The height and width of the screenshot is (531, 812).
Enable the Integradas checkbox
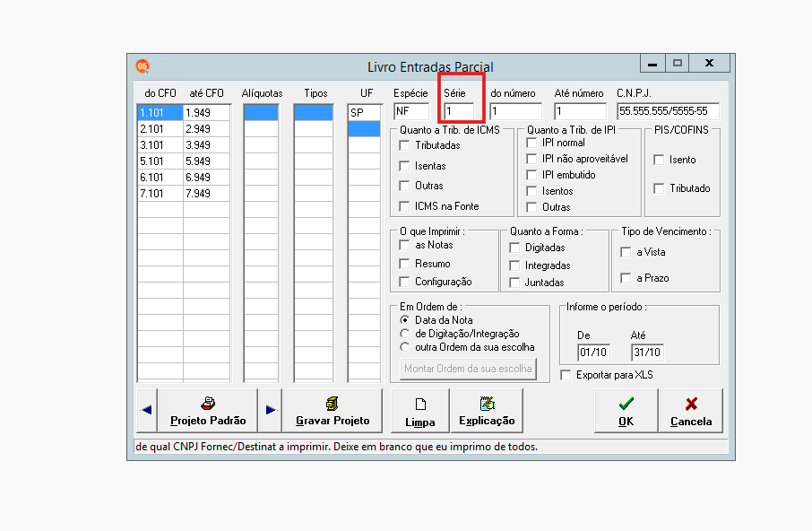coord(514,265)
